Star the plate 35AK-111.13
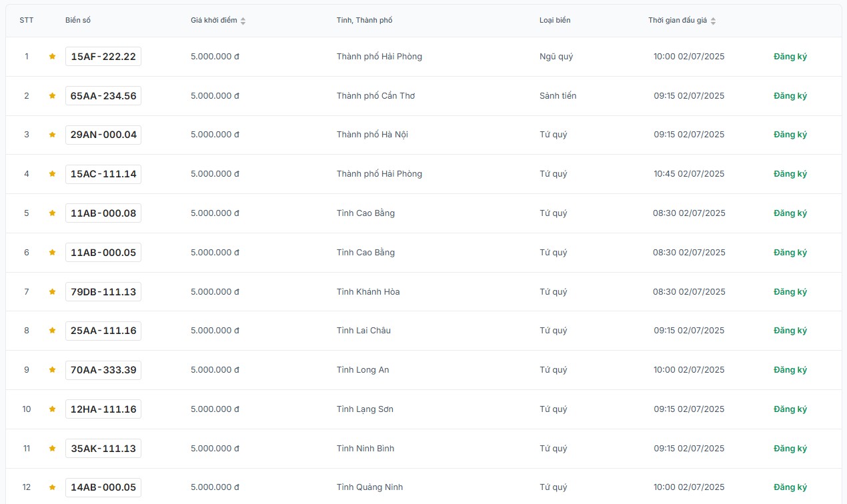The image size is (847, 504). pyautogui.click(x=52, y=449)
